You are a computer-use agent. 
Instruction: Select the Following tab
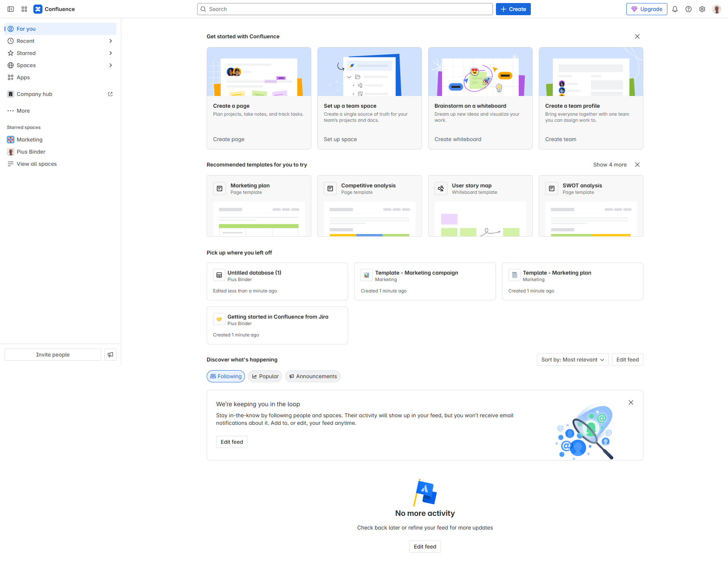[226, 376]
